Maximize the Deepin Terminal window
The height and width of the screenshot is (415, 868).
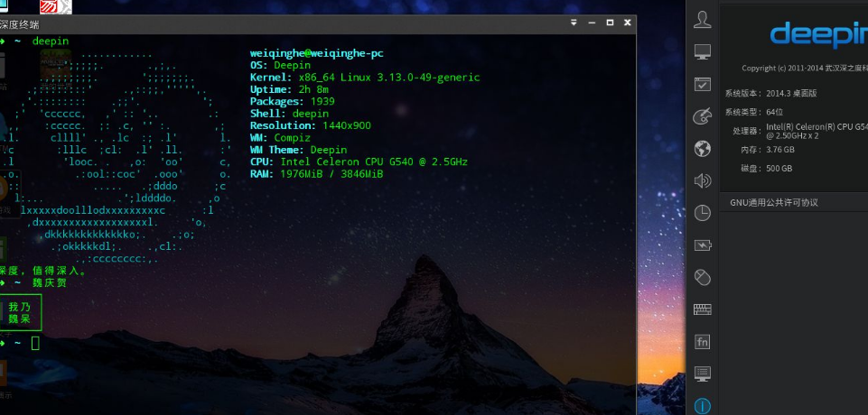[x=610, y=23]
